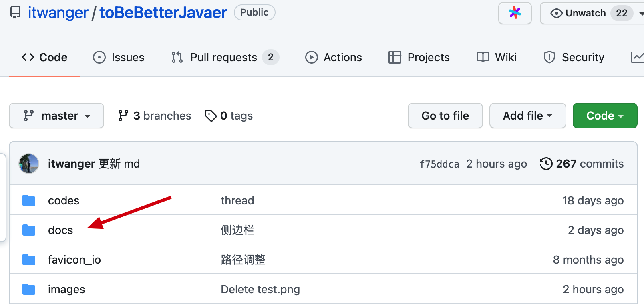644x304 pixels.
Task: Click the images folder icon
Action: 29,289
